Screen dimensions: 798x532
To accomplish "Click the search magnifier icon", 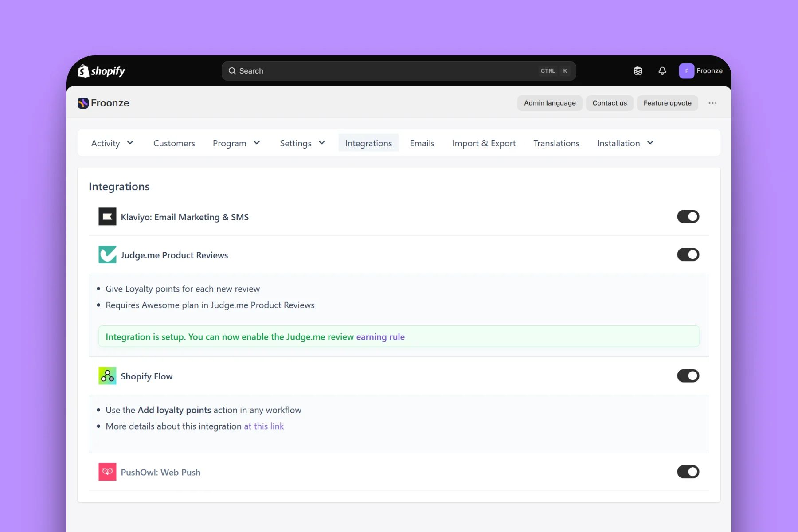I will point(232,71).
